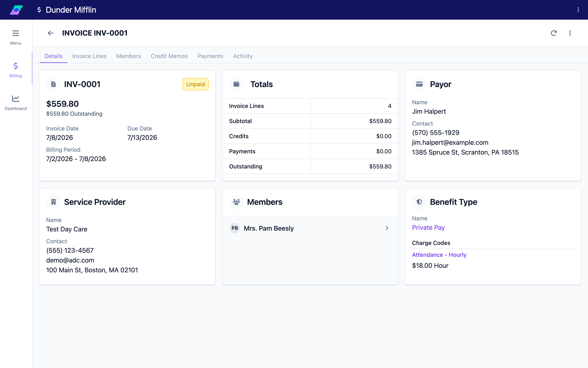Click the people icon in Members card
Image resolution: width=588 pixels, height=368 pixels.
236,202
